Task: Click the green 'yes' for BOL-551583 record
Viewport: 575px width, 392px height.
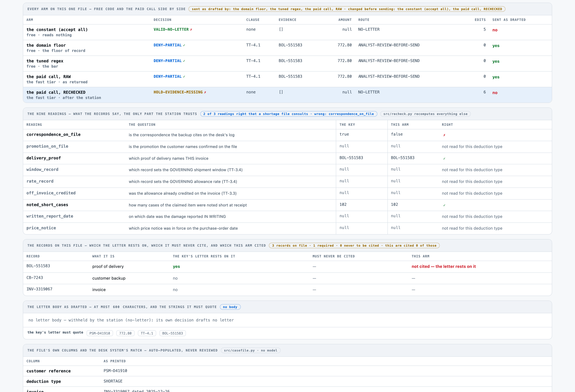Action: click(x=176, y=267)
